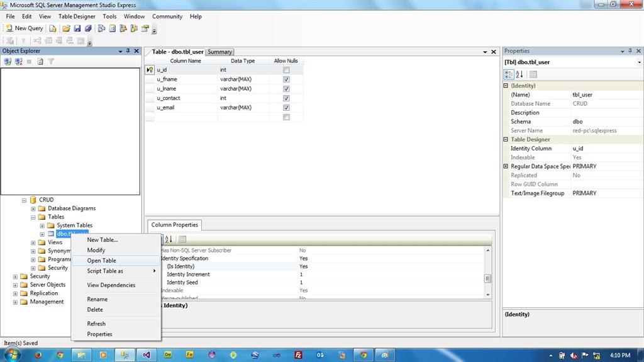Open Script Table as submenu
Image resolution: width=644 pixels, height=362 pixels.
116,271
